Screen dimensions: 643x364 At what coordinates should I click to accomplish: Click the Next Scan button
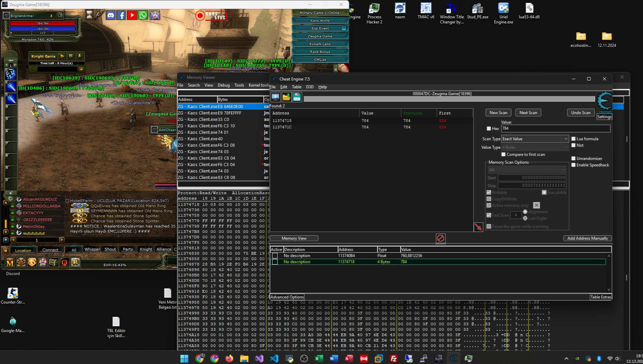[528, 113]
